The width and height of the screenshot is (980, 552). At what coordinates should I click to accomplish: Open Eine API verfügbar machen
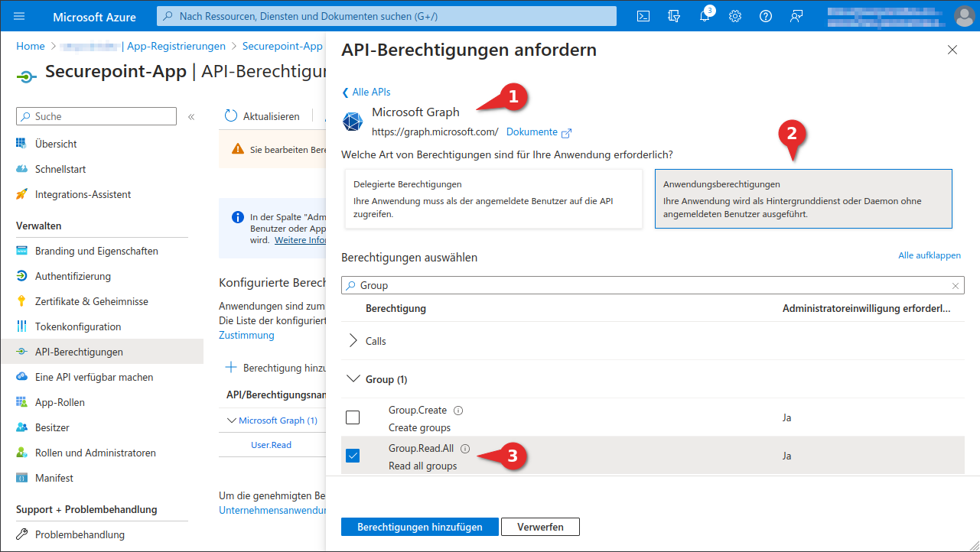coord(94,377)
